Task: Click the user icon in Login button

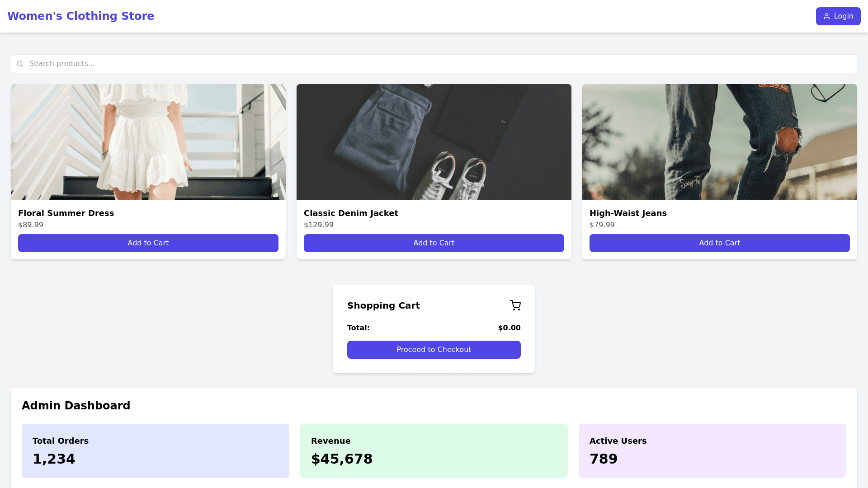Action: 827,16
